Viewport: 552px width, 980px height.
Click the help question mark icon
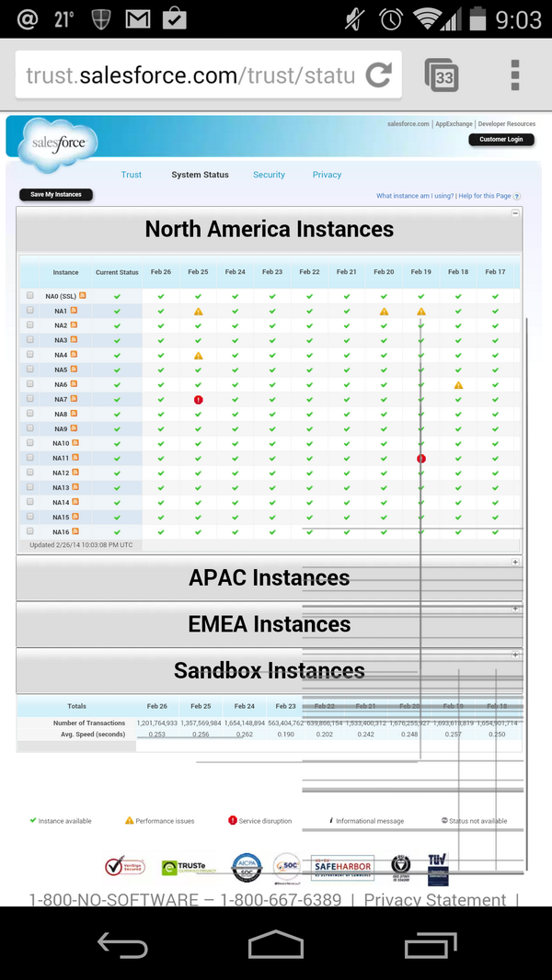[x=517, y=196]
